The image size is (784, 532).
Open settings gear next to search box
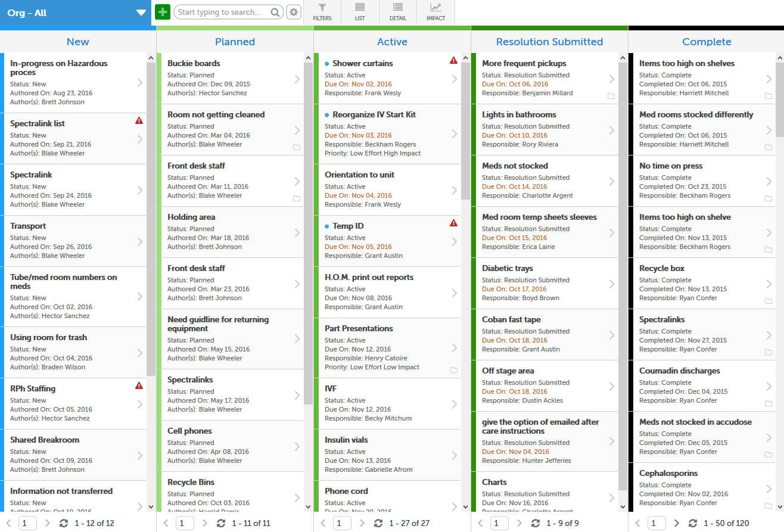click(x=293, y=13)
